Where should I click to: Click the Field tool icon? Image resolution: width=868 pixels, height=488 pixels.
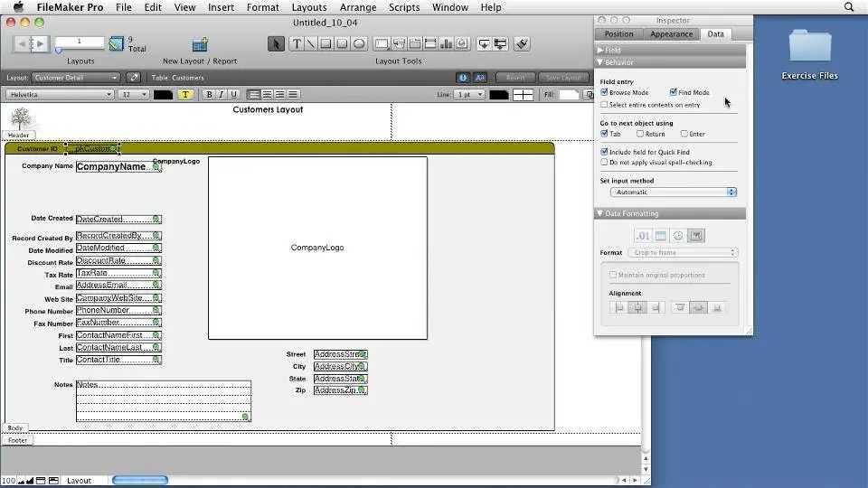click(484, 43)
